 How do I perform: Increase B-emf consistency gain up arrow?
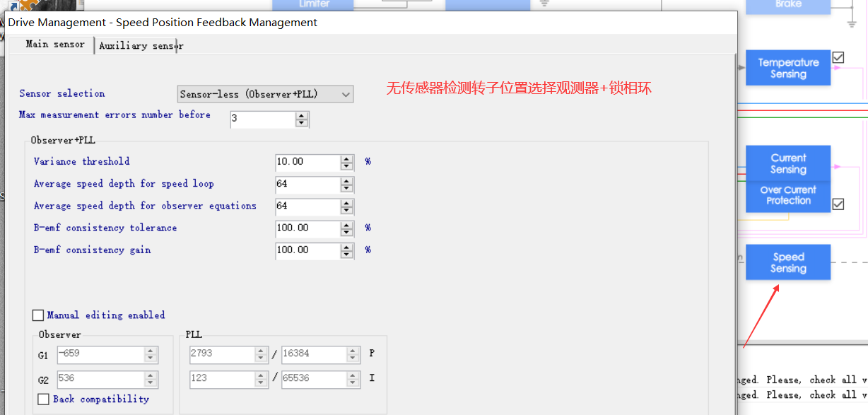(x=346, y=247)
